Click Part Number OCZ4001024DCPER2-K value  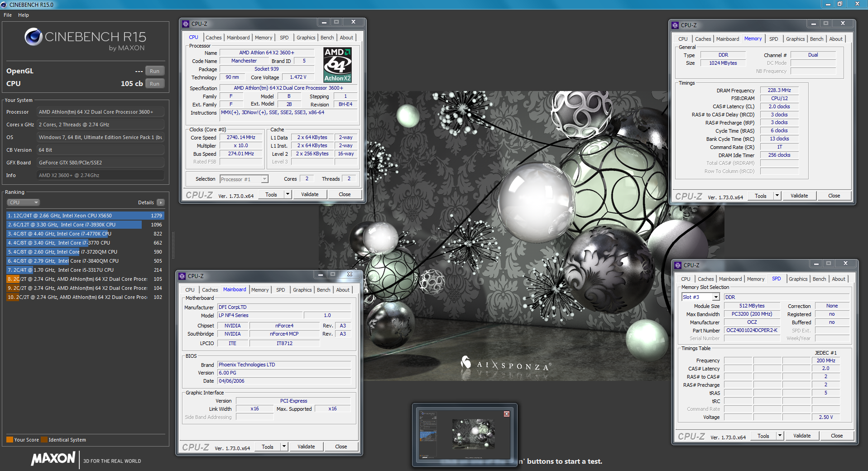[x=752, y=331]
